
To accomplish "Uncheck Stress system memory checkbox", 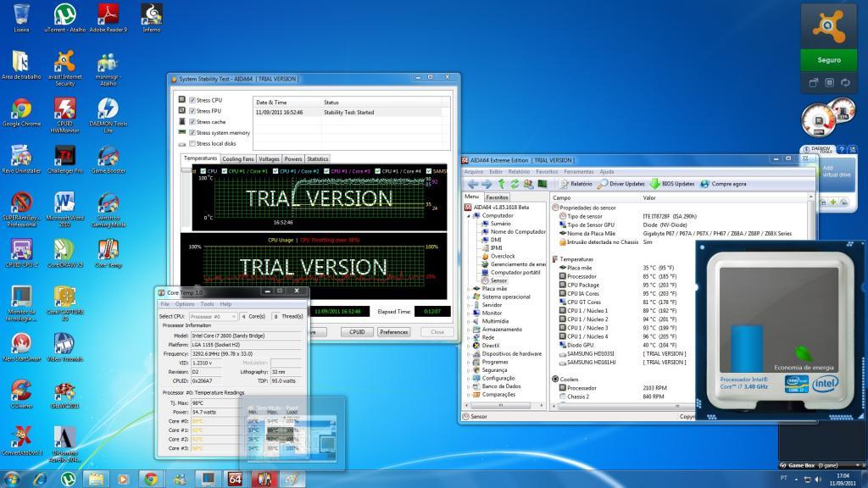I will point(192,133).
